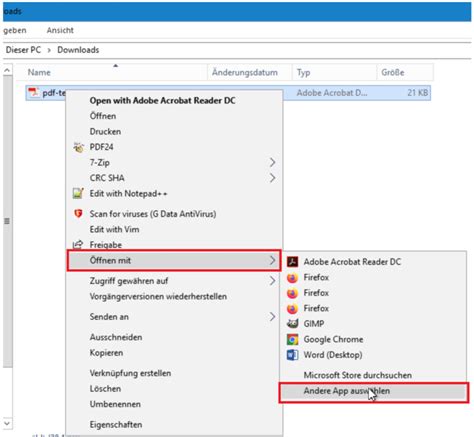Screen dimensions: 474x437
Task: Select Öffnen from the context menu
Action: coord(103,116)
